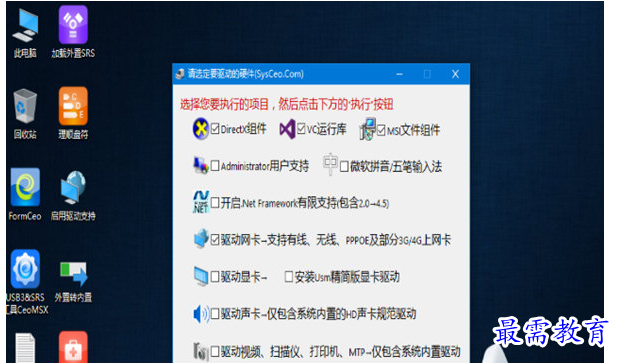The width and height of the screenshot is (617, 363).
Task: Click the speaker sound driver icon
Action: [x=201, y=313]
